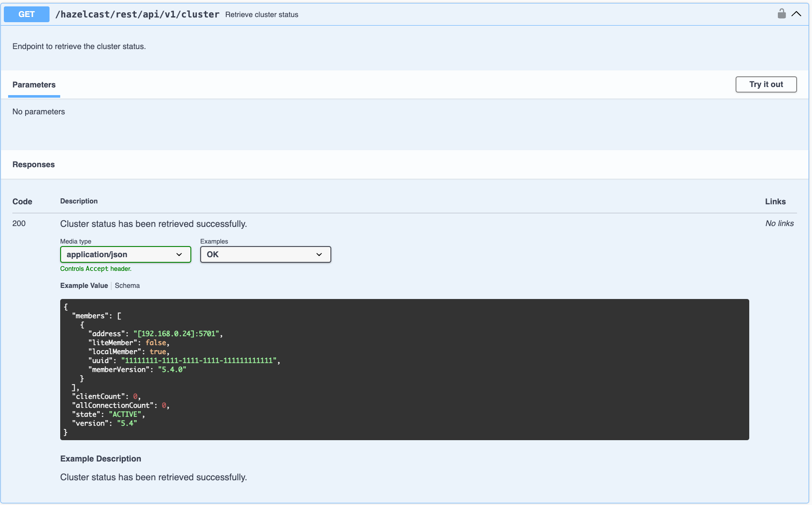Click the Responses section header
This screenshot has width=812, height=505.
click(x=33, y=164)
